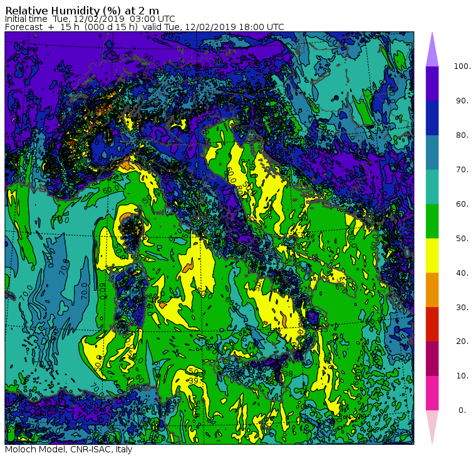Click the '90.' legend label
The image size is (476, 458).
tap(462, 100)
